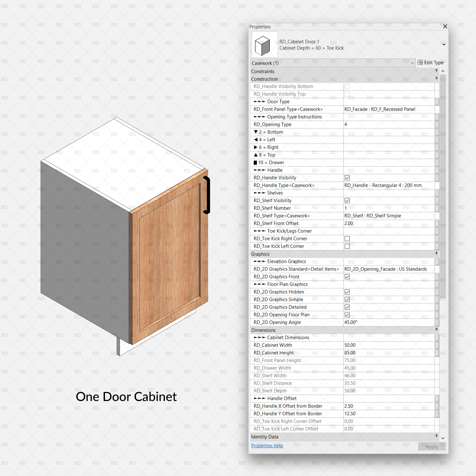476x476 pixels.
Task: Select the "8 = Top" opening arrow icon
Action: point(256,155)
